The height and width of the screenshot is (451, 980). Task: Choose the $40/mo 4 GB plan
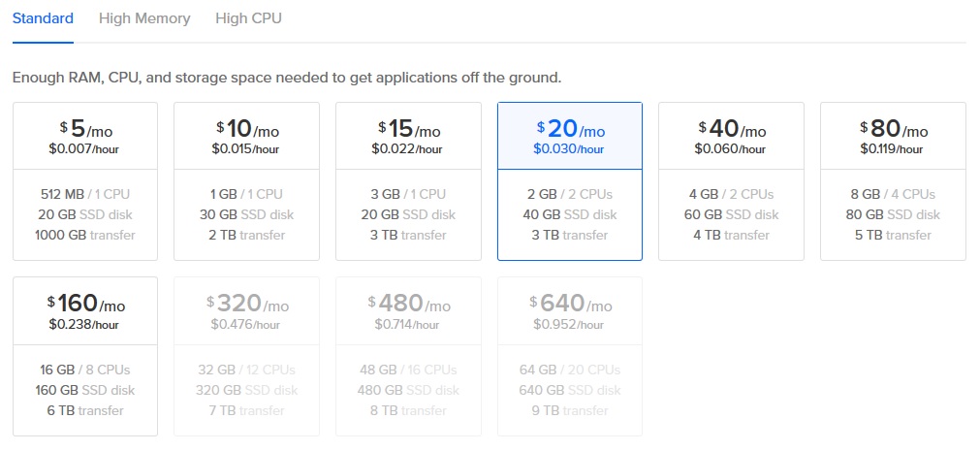point(731,181)
